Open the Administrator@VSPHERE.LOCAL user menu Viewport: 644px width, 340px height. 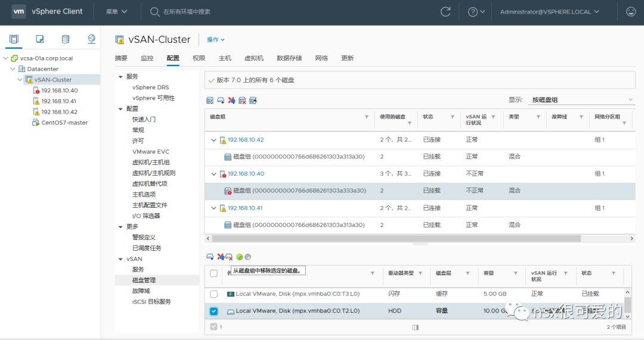click(550, 12)
